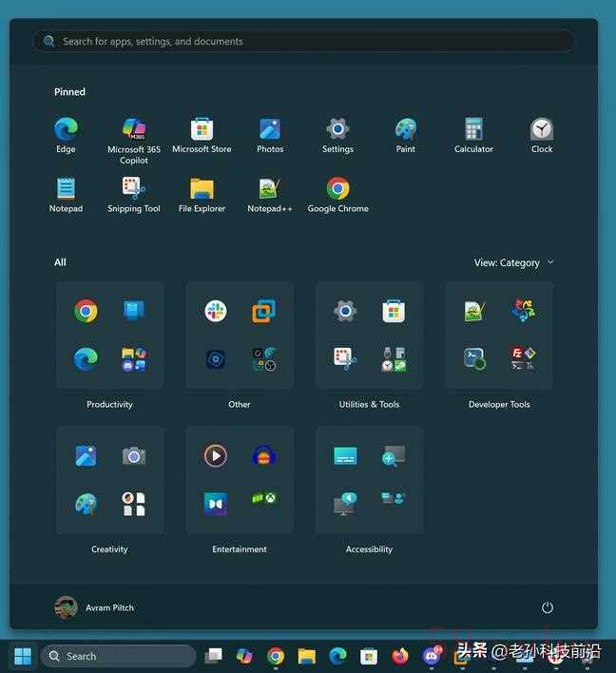Open the orange-blue squares app in Other
The image size is (616, 673).
(x=263, y=311)
